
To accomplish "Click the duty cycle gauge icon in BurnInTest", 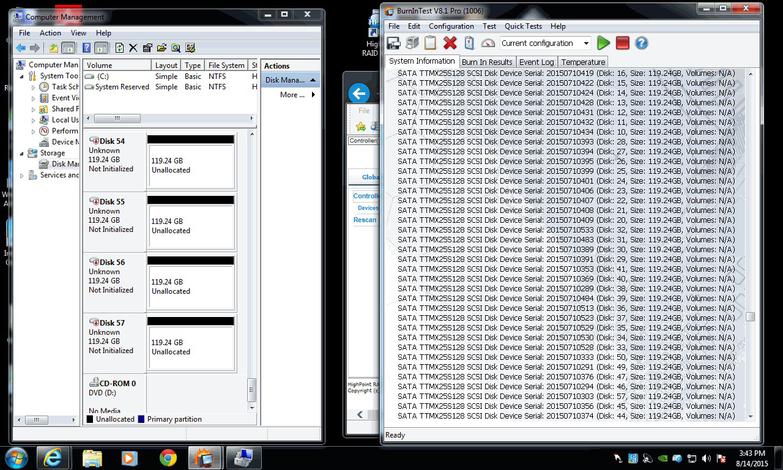I will click(488, 43).
